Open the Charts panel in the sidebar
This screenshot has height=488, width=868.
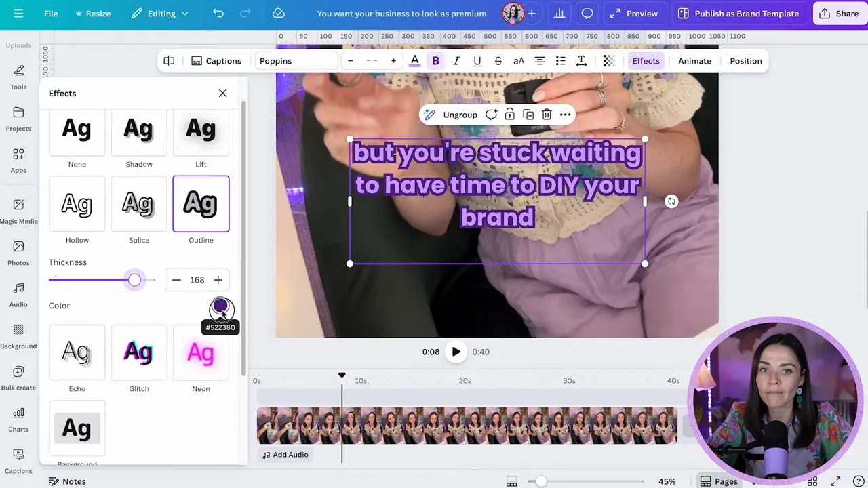[x=18, y=415]
